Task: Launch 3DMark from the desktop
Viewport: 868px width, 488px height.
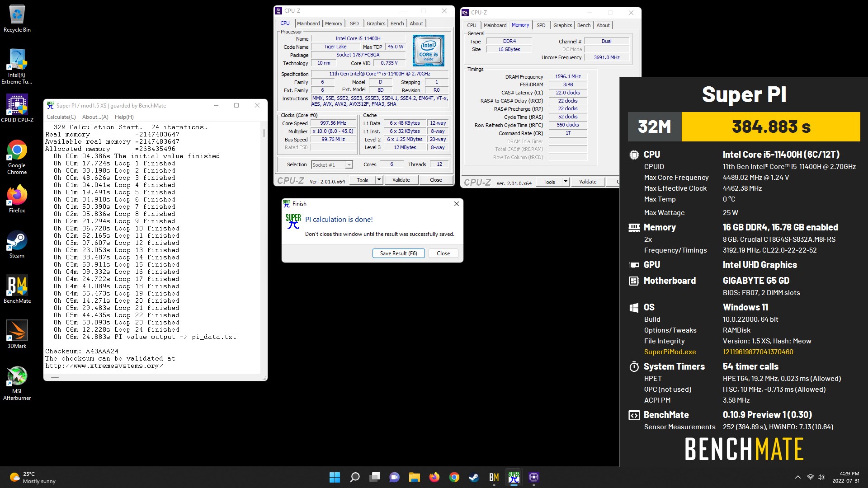Action: click(17, 334)
